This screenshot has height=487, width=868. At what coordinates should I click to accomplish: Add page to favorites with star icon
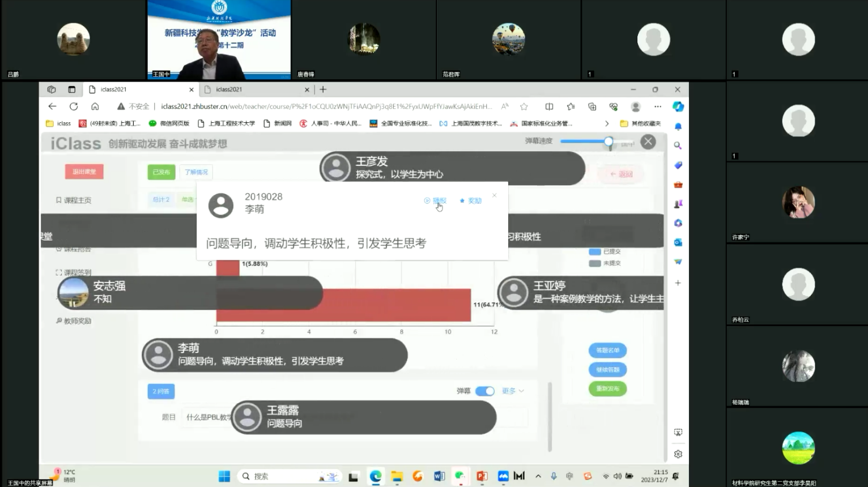[524, 106]
